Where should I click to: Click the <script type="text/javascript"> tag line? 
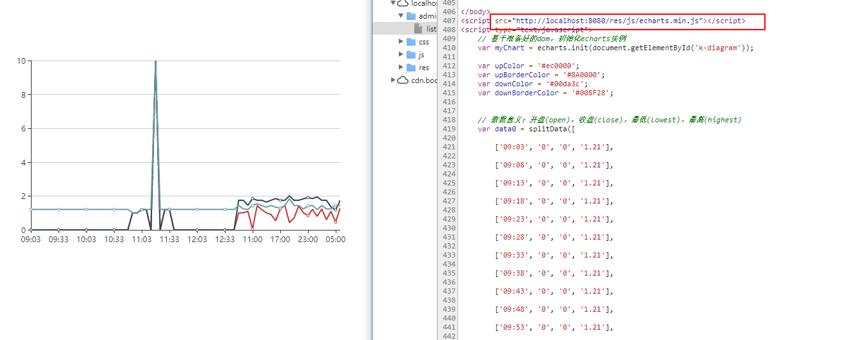(x=526, y=30)
